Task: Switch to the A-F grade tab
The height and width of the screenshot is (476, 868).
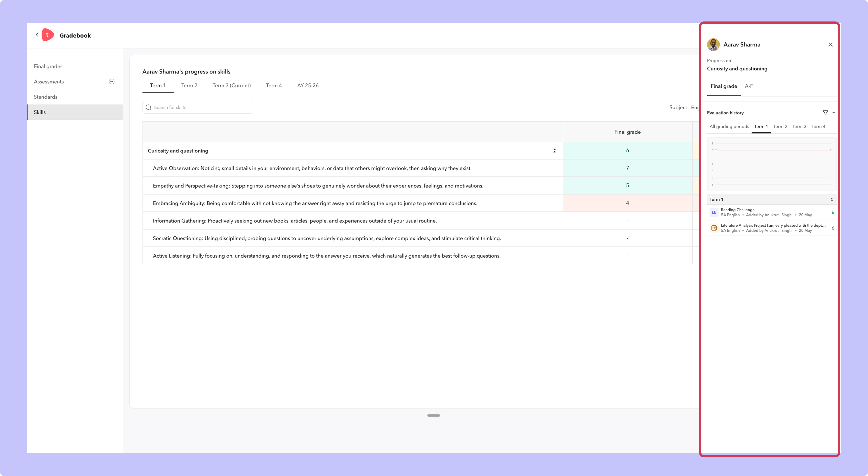Action: 749,86
